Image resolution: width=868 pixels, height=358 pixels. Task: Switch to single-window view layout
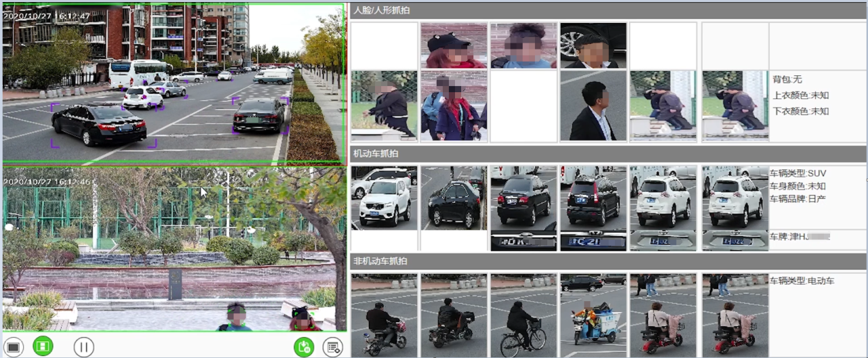click(x=14, y=347)
